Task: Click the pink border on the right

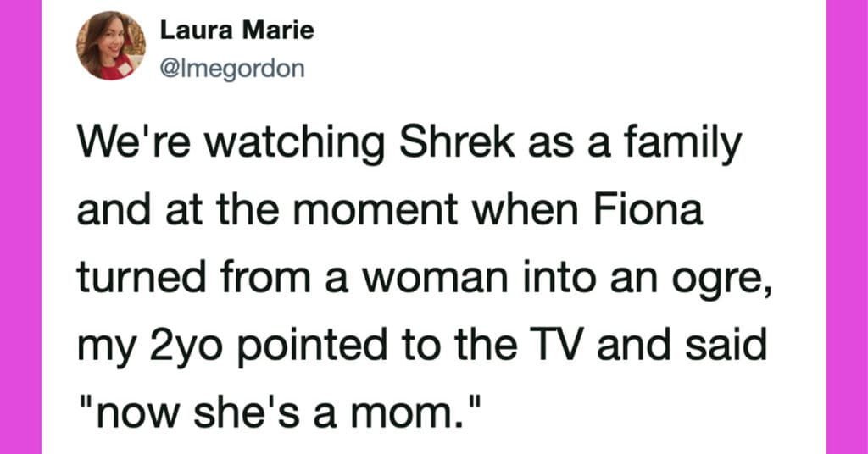Action: 847,227
